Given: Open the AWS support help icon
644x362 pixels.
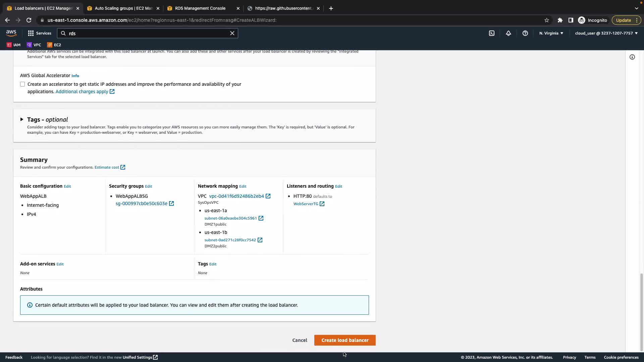Looking at the screenshot, I should (525, 33).
